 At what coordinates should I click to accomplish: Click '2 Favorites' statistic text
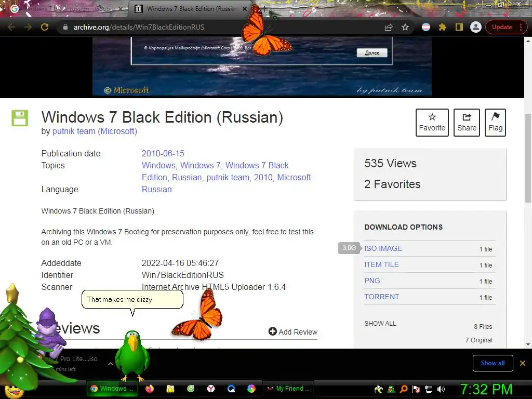[x=392, y=184]
